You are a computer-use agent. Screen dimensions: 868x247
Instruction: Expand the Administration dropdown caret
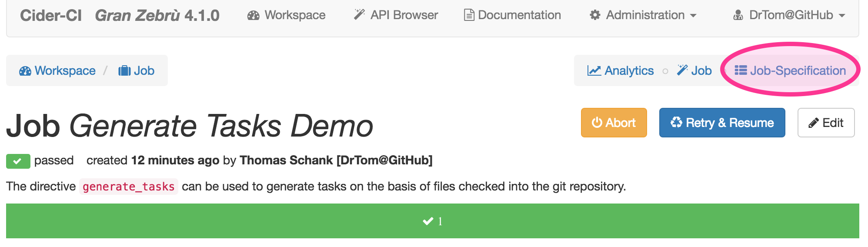(x=693, y=16)
